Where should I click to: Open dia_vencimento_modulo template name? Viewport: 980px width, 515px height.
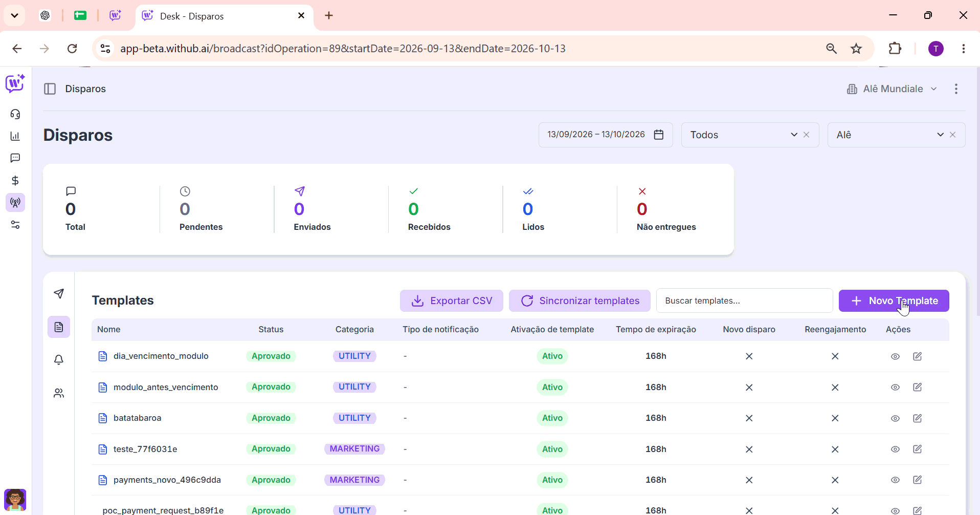[161, 356]
